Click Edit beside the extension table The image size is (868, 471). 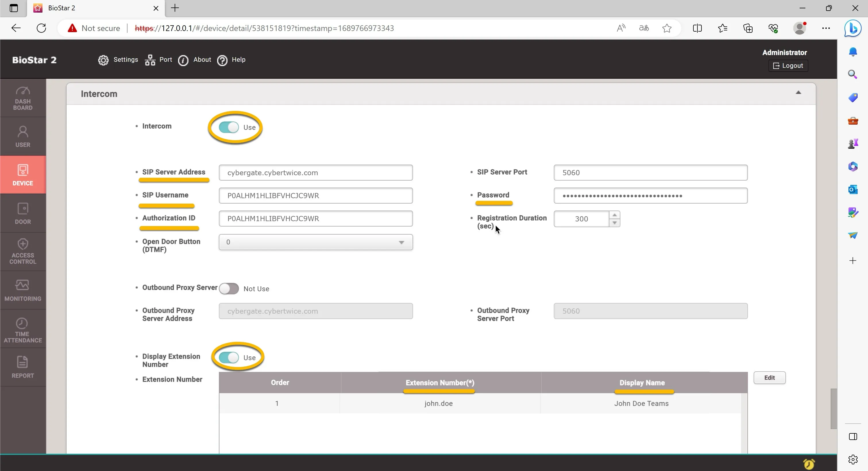[769, 378]
